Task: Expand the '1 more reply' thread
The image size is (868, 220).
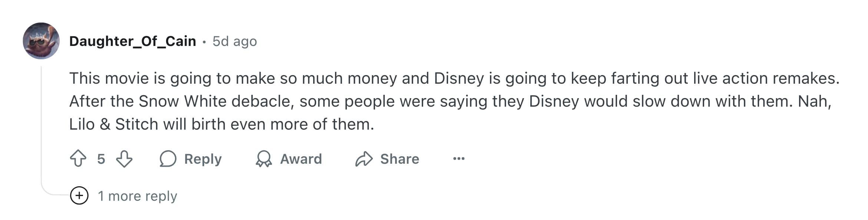Action: tap(138, 195)
